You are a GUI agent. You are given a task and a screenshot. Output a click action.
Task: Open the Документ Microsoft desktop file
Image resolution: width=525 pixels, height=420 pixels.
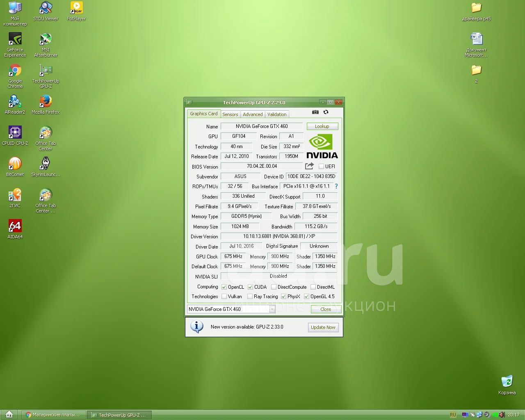[x=476, y=45]
